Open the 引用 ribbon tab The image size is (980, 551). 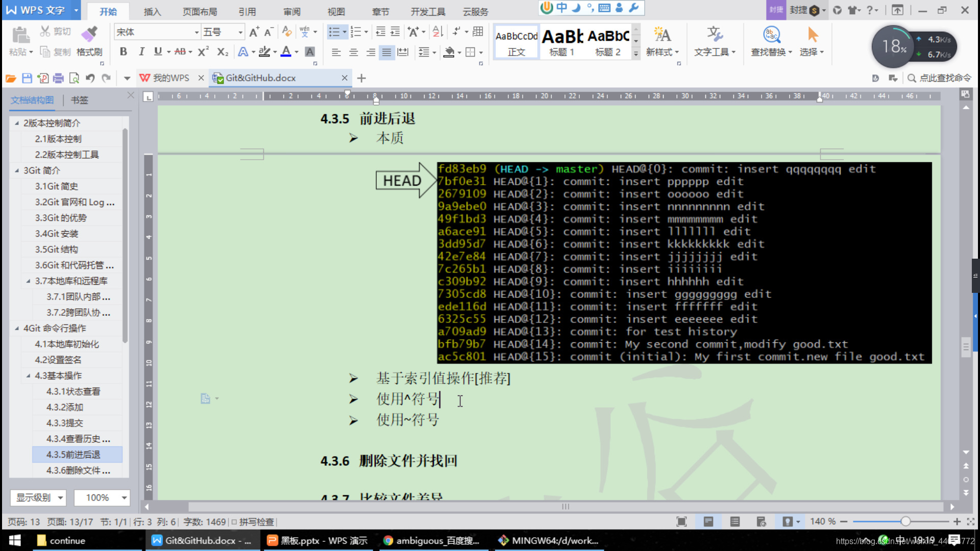pyautogui.click(x=247, y=11)
